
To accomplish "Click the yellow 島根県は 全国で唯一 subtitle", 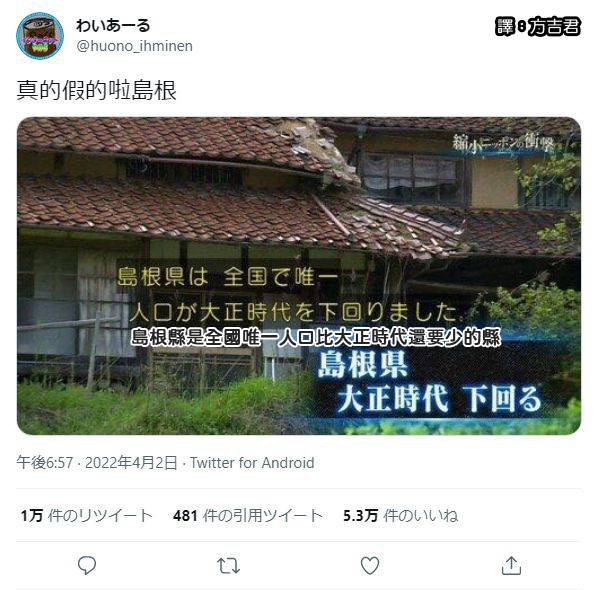I will click(227, 276).
